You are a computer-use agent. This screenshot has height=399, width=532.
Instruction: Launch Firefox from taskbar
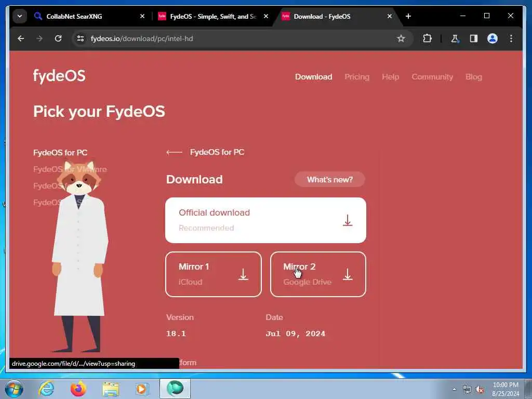[x=78, y=389]
